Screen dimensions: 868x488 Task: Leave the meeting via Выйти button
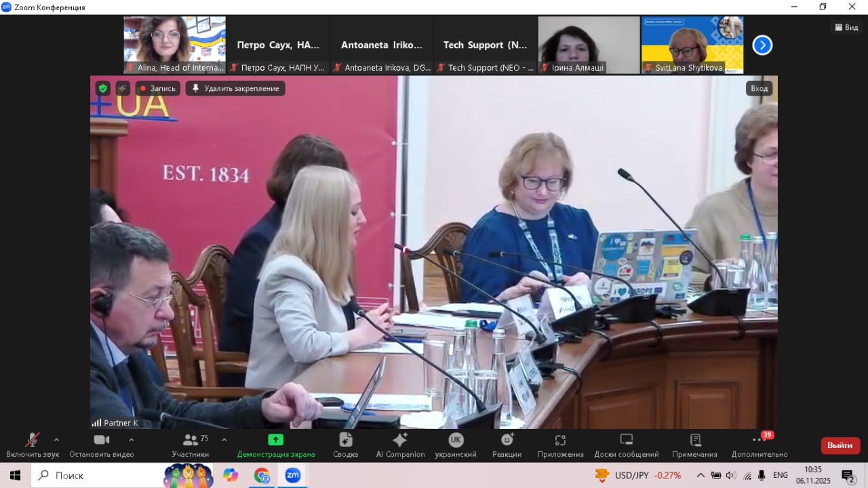pos(840,445)
